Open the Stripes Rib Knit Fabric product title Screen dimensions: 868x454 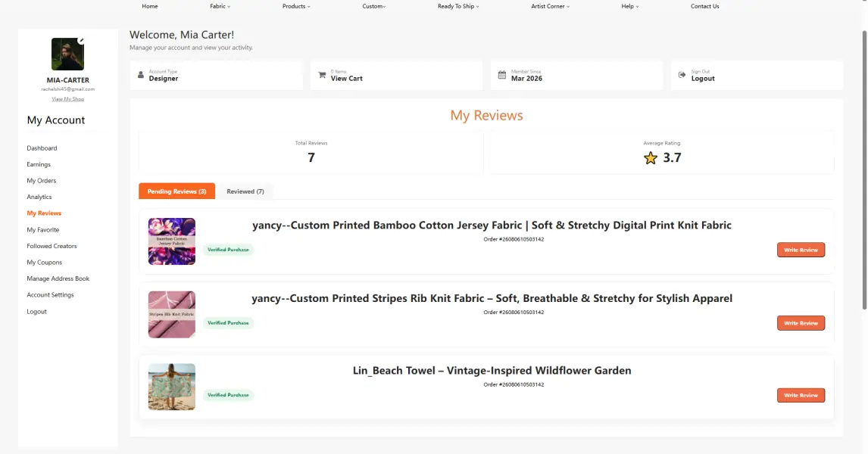[492, 298]
